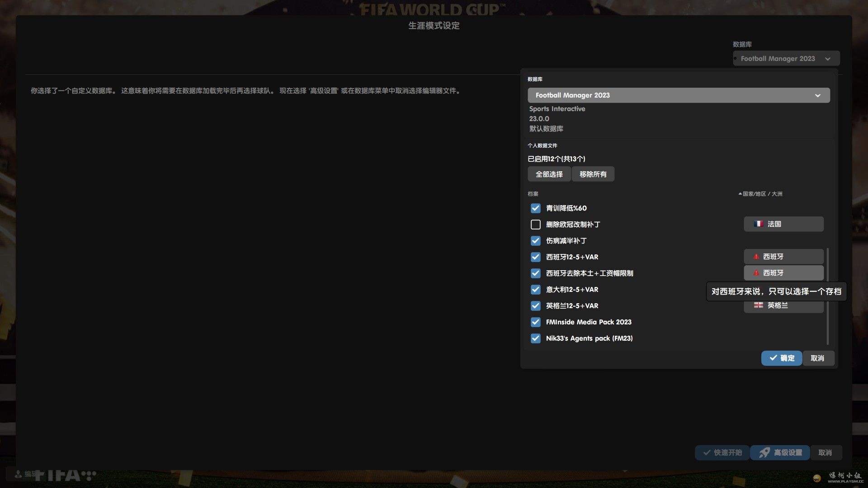Sort by the 档案 column header
Image resolution: width=868 pixels, height=488 pixels.
533,194
